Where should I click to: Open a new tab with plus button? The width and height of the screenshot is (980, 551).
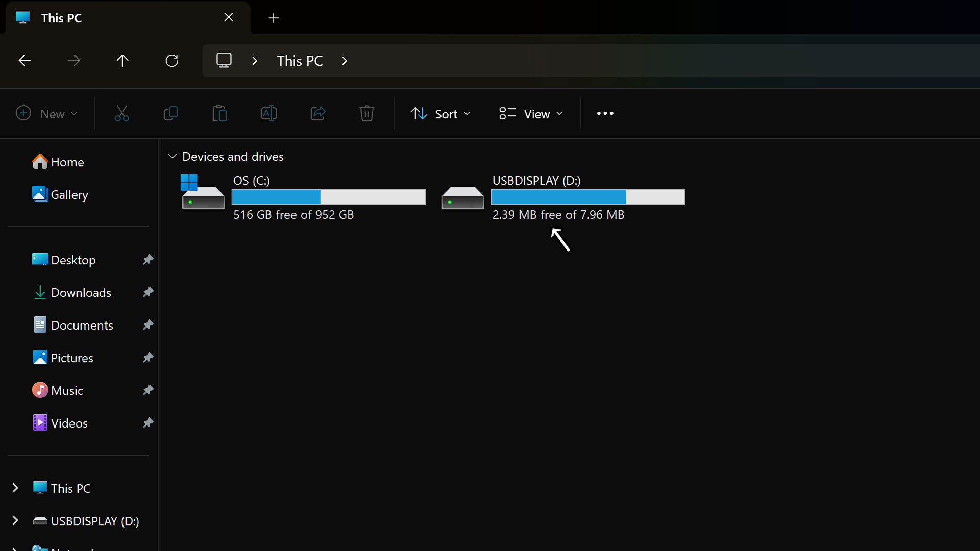pos(274,18)
